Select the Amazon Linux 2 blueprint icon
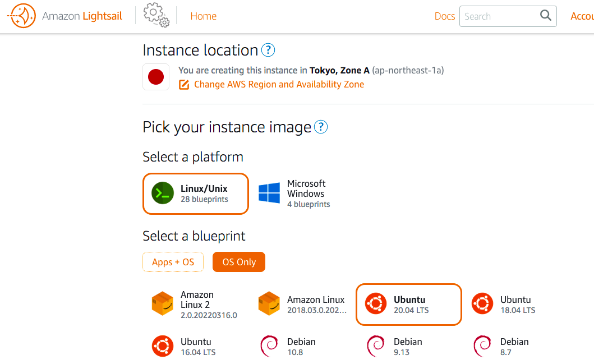The image size is (594, 364). coord(163,304)
